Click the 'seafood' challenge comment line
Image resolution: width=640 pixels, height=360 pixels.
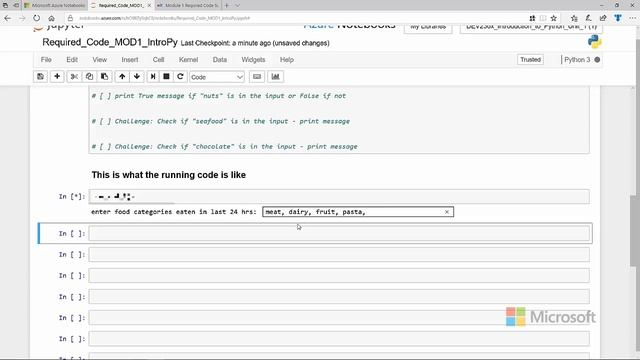point(220,121)
